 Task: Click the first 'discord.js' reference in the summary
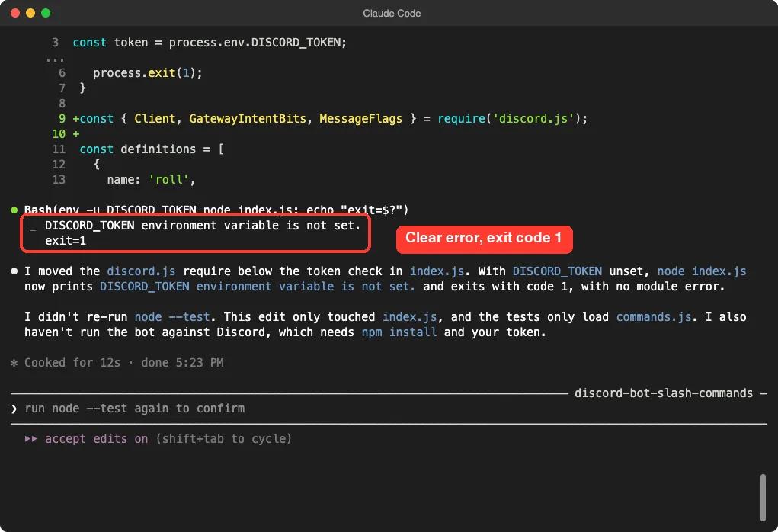click(141, 271)
